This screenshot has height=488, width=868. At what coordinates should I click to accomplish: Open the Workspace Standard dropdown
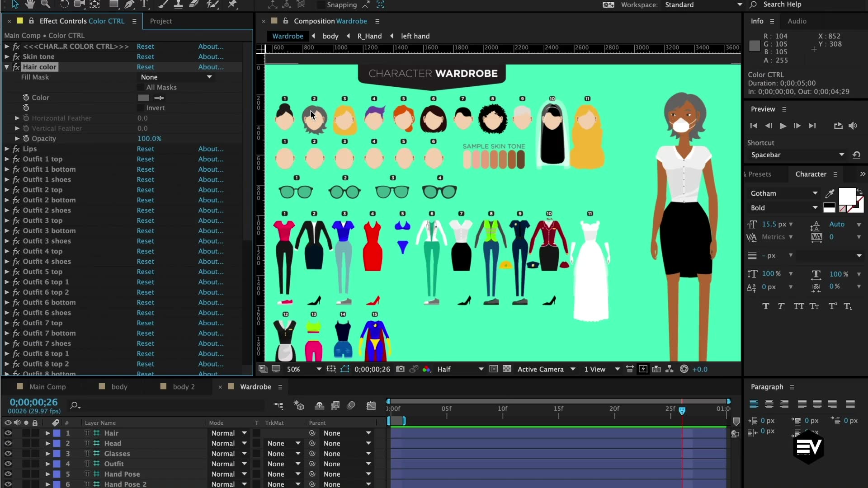click(x=703, y=5)
